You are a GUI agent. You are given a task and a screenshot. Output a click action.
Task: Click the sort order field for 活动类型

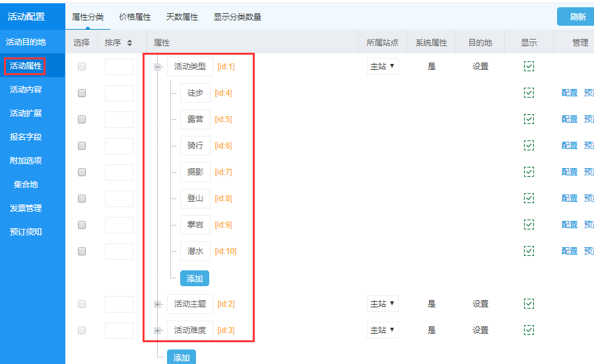coord(119,67)
